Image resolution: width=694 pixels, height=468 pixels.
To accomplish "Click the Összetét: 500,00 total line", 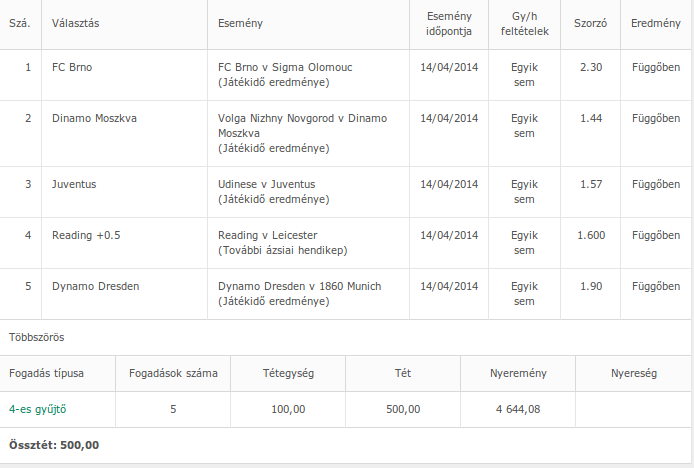I will click(54, 445).
